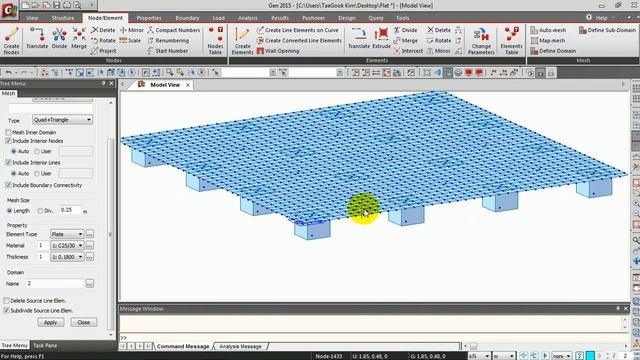The height and width of the screenshot is (360, 640).
Task: Open the Boundary ribbon tab
Action: (187, 18)
